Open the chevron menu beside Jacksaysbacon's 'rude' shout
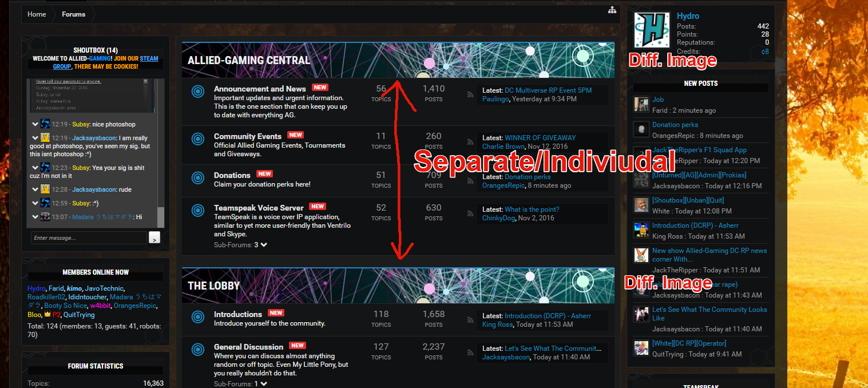Screen dimensions: 868x388 click(x=35, y=189)
